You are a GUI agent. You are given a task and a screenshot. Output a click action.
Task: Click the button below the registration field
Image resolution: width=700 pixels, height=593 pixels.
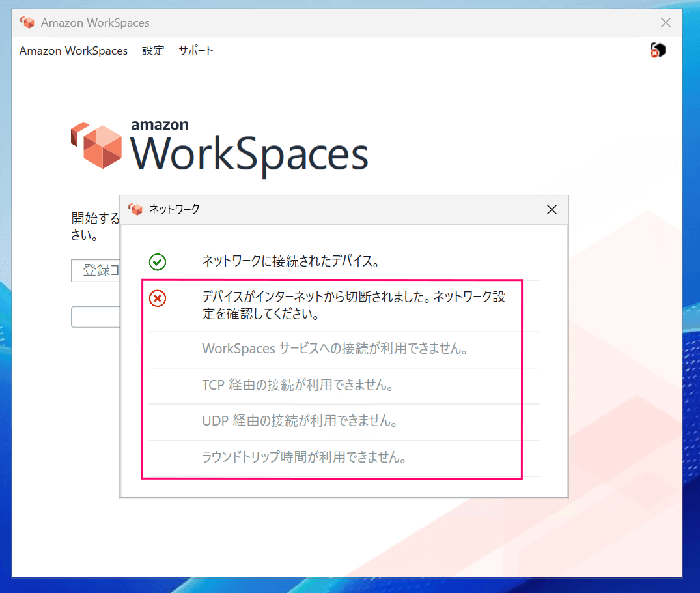point(96,317)
